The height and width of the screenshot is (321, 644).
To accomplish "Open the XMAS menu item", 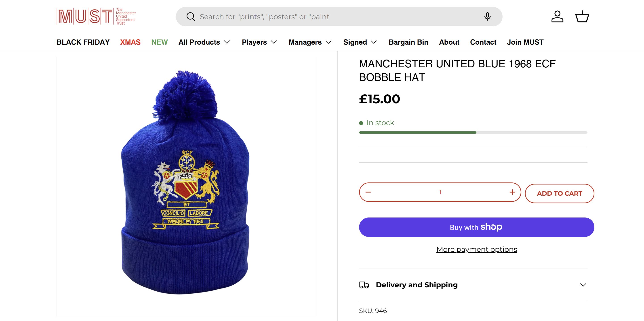I will [130, 42].
